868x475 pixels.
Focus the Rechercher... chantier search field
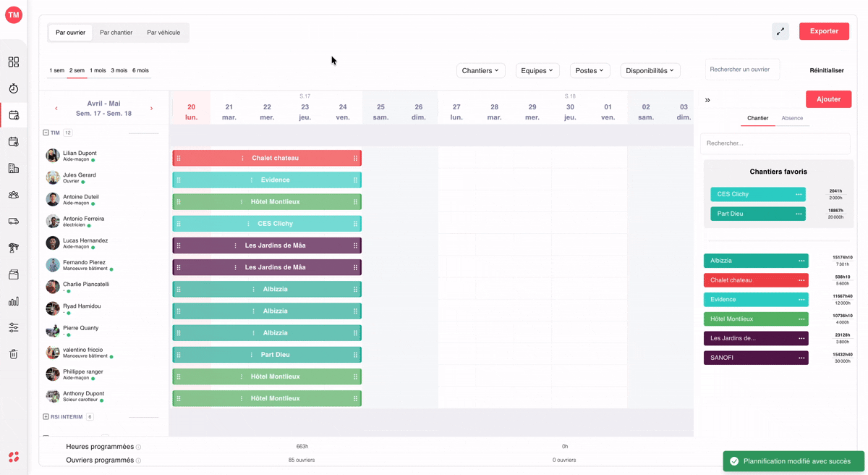(775, 143)
